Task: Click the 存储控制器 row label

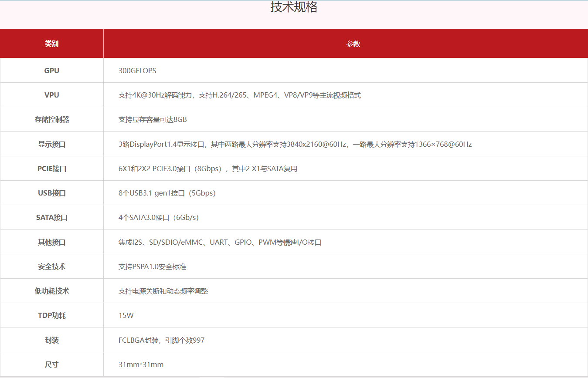Action: click(x=51, y=119)
